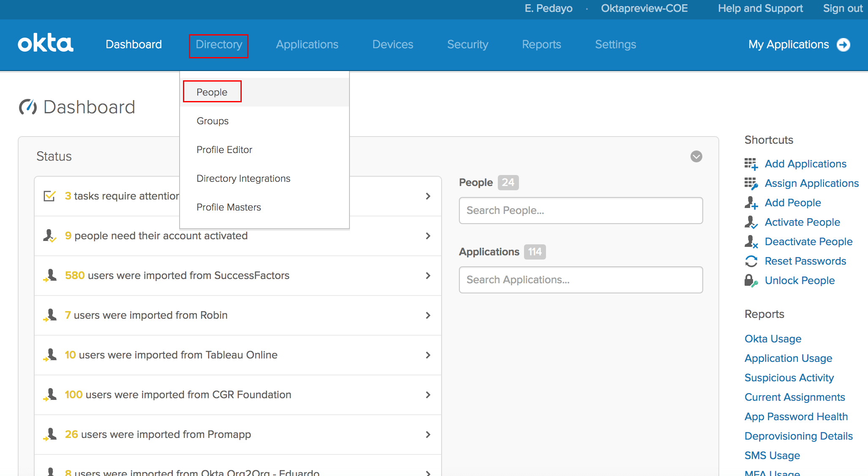Open the Dashboard nav tab
The height and width of the screenshot is (476, 868).
(x=134, y=44)
